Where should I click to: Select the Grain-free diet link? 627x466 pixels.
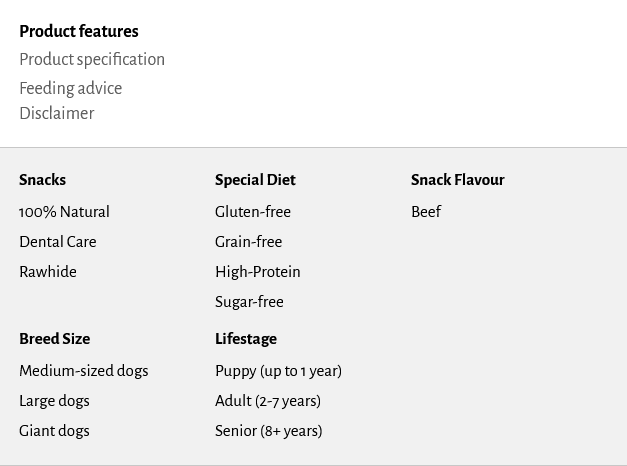pyautogui.click(x=248, y=242)
